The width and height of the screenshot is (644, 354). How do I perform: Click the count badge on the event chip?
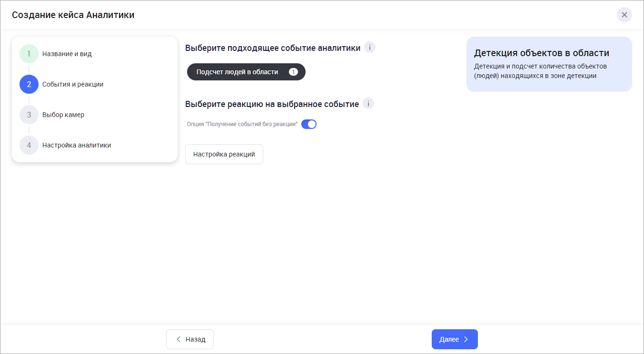[293, 72]
